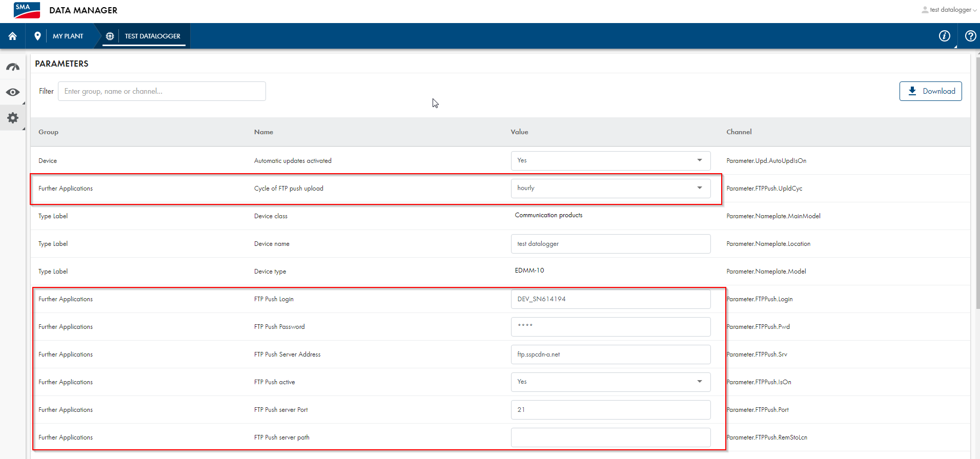The image size is (980, 459).
Task: Click the Download button
Action: pyautogui.click(x=930, y=91)
